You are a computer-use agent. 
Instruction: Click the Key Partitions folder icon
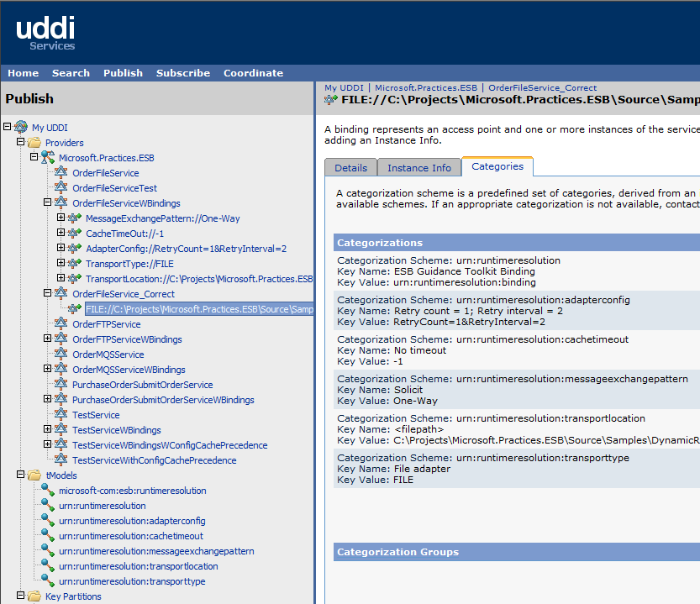[x=34, y=596]
